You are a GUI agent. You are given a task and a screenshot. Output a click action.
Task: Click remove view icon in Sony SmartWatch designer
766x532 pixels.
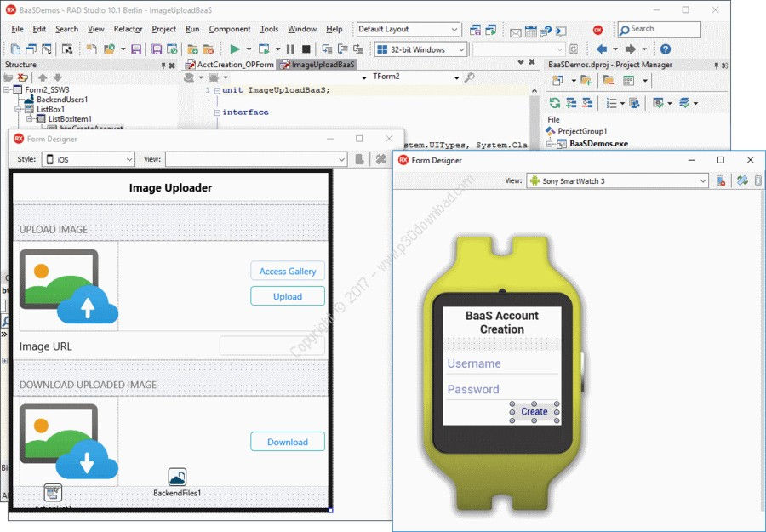point(721,180)
